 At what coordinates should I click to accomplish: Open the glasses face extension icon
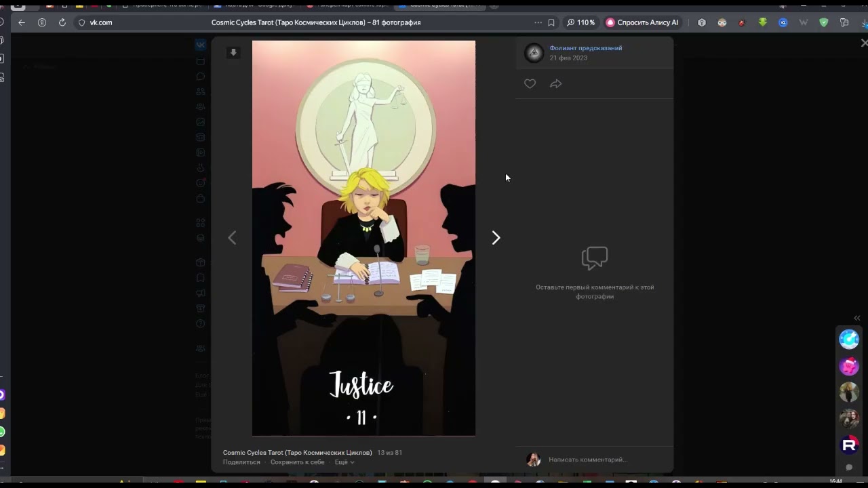tap(722, 22)
